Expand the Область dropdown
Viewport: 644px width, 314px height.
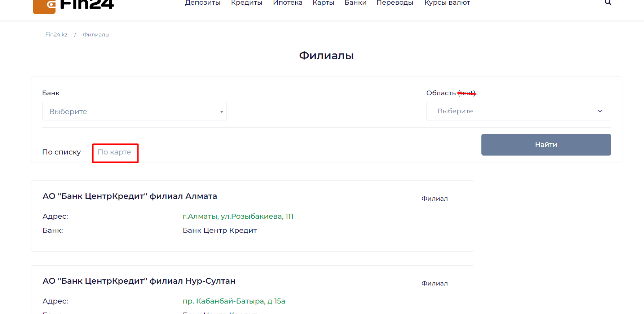519,111
